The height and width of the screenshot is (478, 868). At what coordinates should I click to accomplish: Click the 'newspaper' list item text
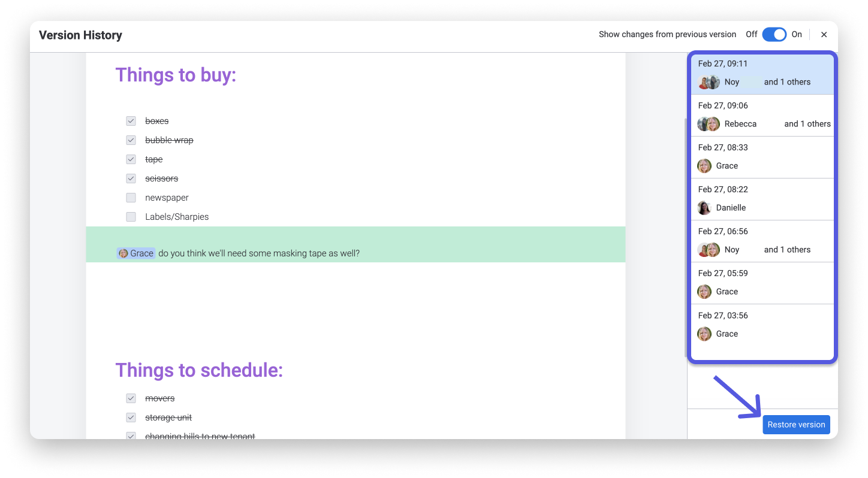(167, 198)
